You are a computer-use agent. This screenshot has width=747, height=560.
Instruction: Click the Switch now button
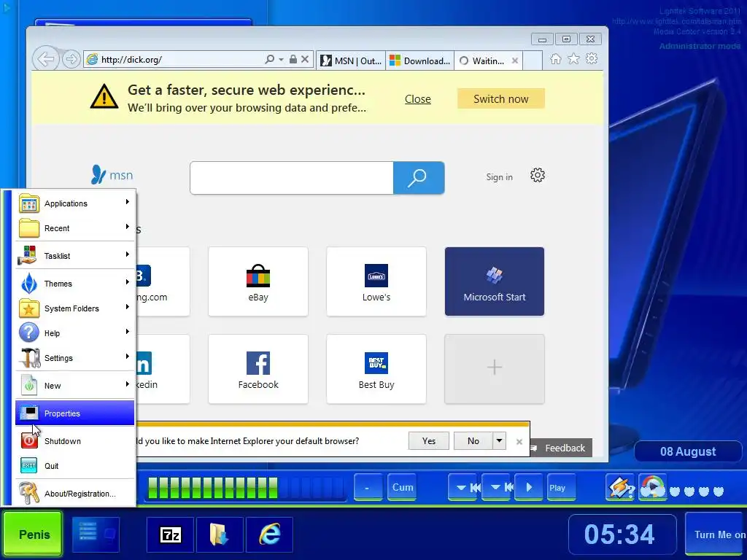point(500,98)
